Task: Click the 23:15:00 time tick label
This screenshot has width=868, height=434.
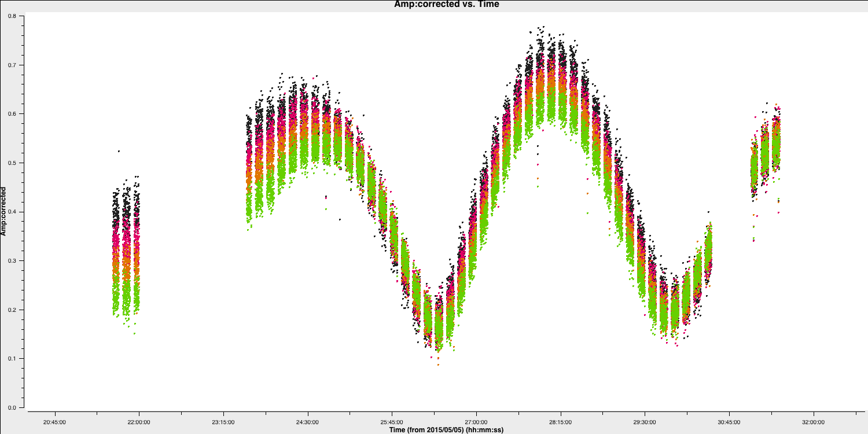Action: tap(223, 421)
